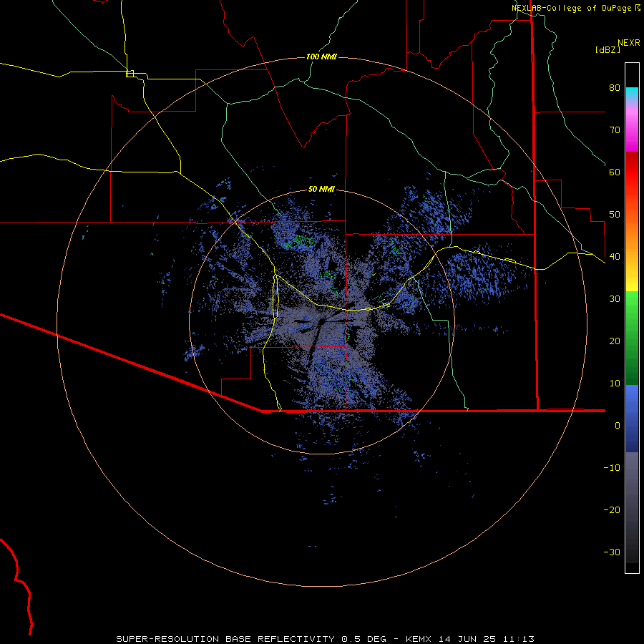Click the 14 JUN 25 date in the caption

(467, 639)
